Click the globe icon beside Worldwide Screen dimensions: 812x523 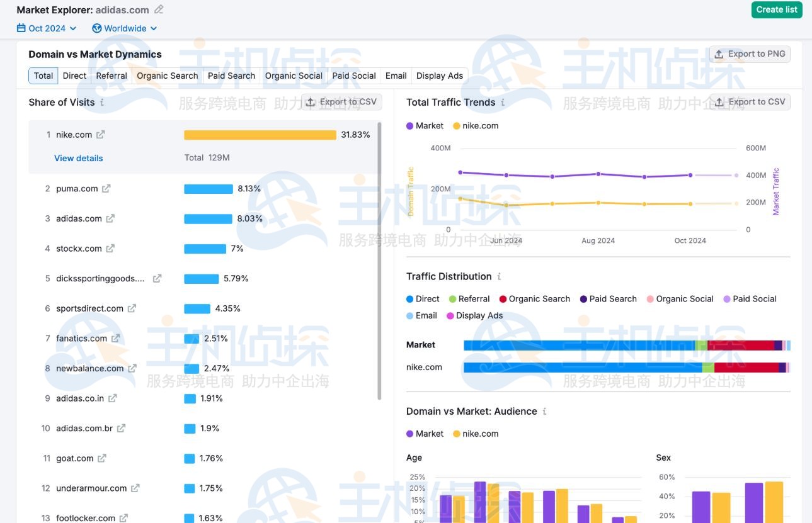(x=96, y=28)
